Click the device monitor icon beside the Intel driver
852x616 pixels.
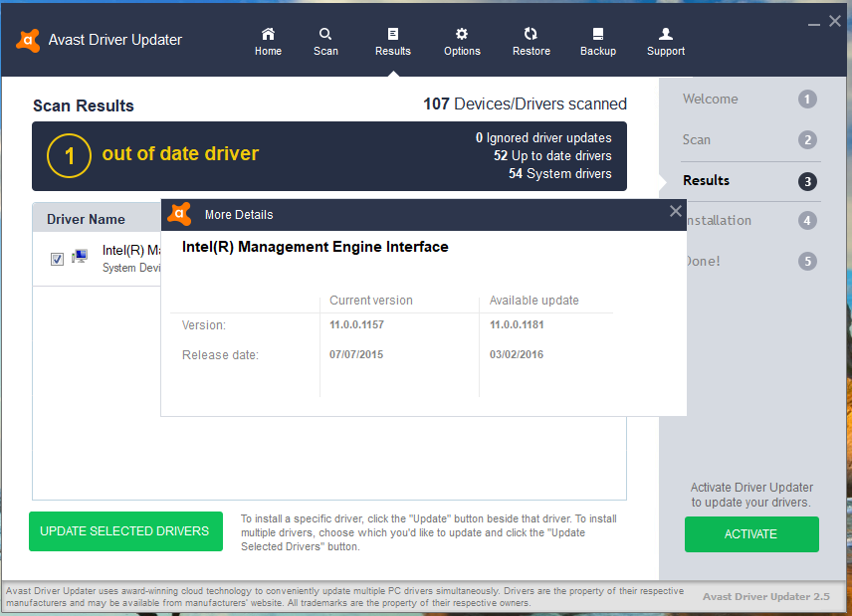pyautogui.click(x=79, y=256)
